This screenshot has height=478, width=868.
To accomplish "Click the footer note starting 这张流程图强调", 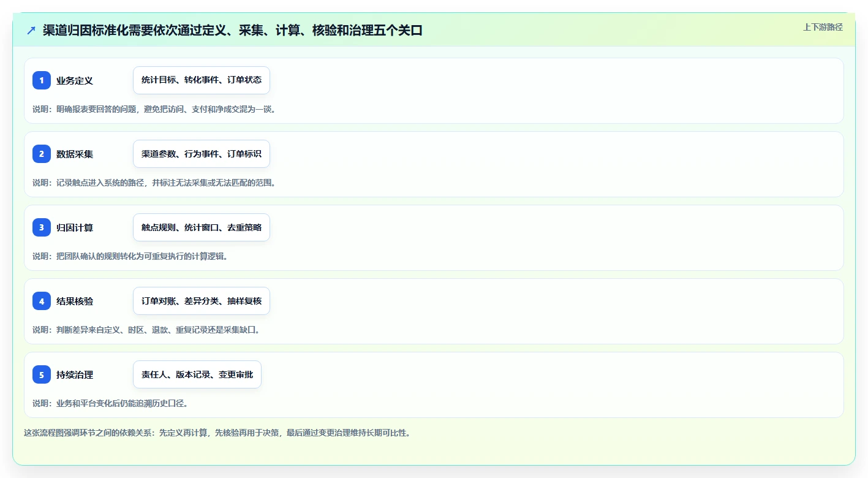I will coord(217,433).
